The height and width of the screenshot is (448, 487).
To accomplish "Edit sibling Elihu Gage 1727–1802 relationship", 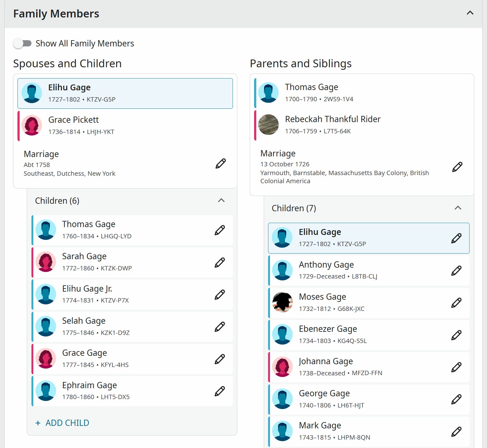I will pos(456,238).
